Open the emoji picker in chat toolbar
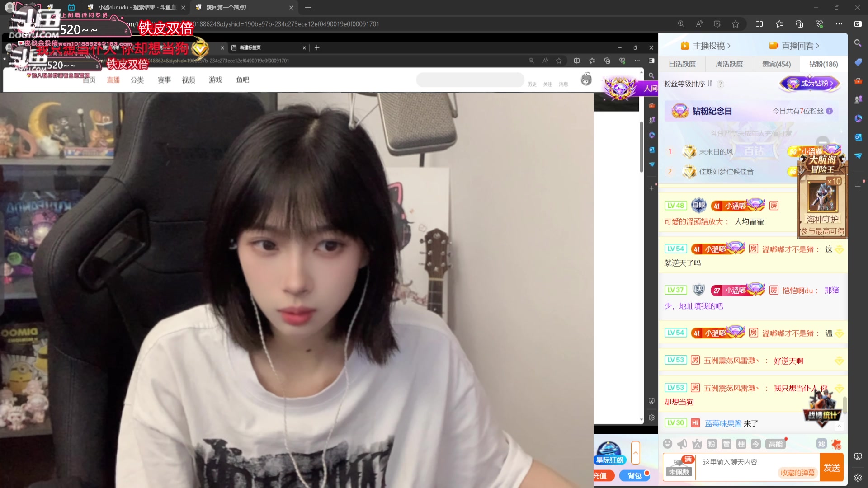Viewport: 868px width, 488px height. (667, 444)
